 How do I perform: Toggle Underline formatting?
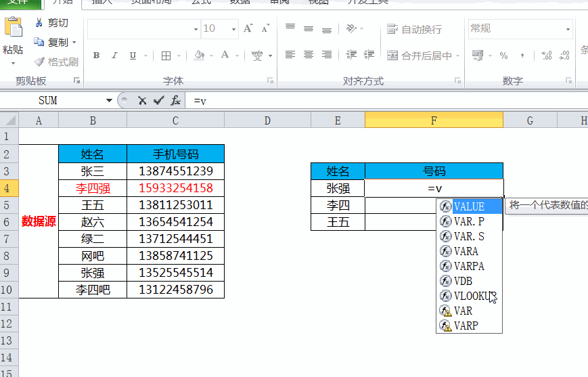(x=133, y=56)
